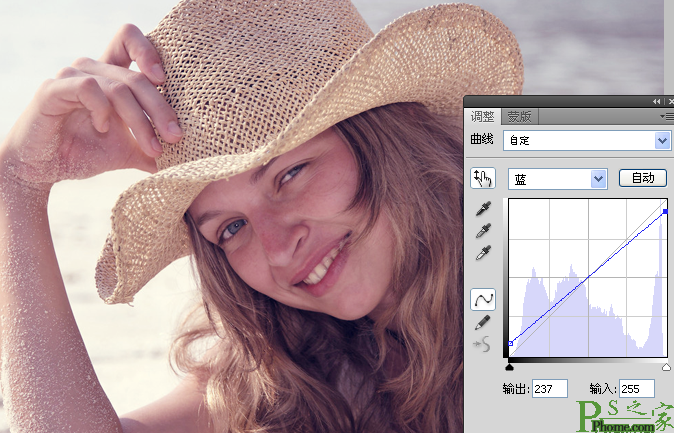
Task: Select the upper-right curve control point
Action: [666, 211]
